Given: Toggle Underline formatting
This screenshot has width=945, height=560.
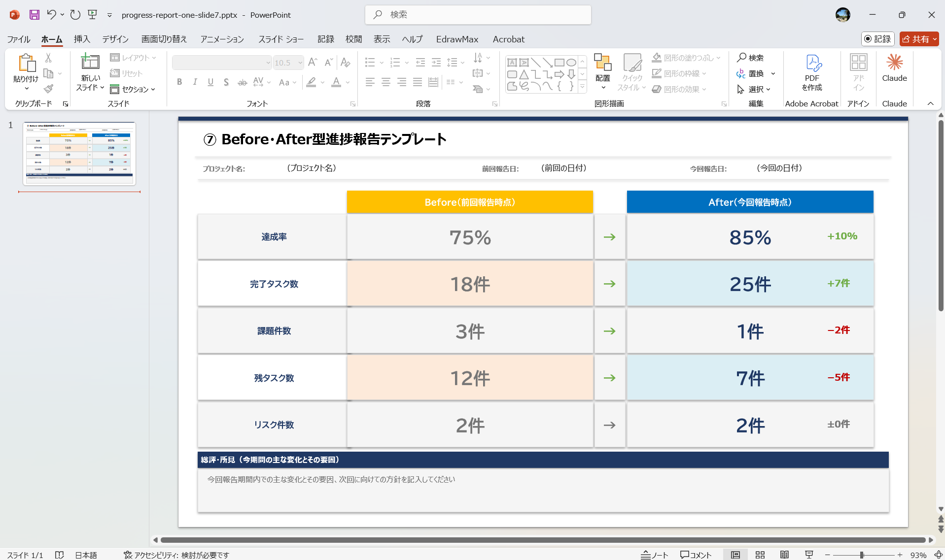Looking at the screenshot, I should 210,82.
